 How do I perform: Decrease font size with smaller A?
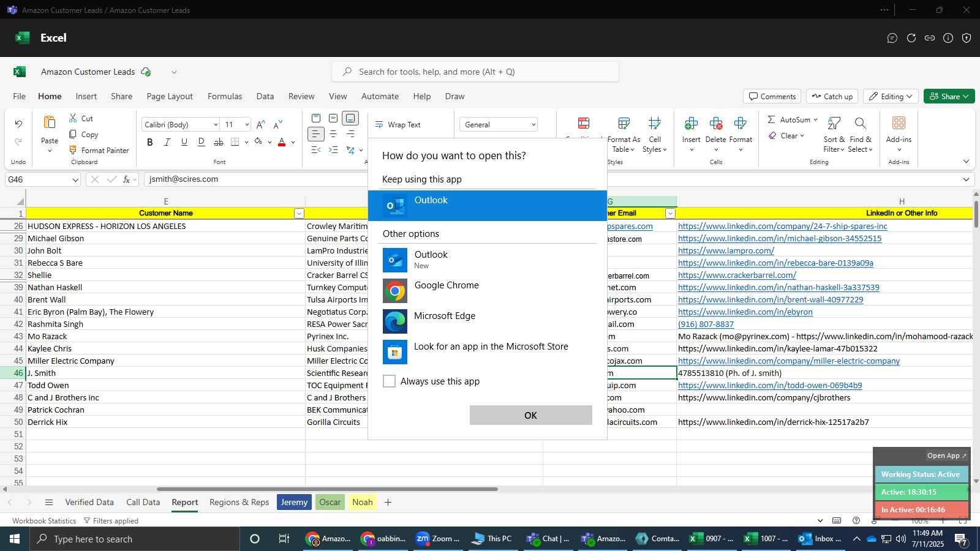278,124
